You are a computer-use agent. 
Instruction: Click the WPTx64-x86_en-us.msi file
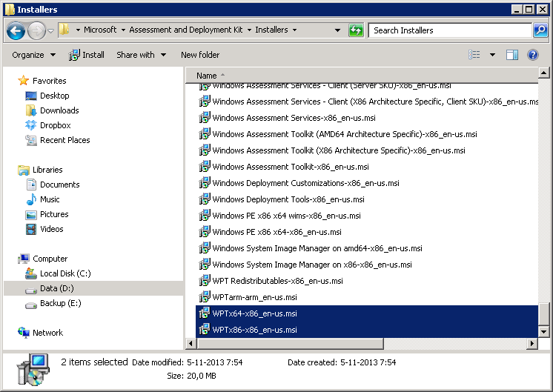pyautogui.click(x=367, y=313)
